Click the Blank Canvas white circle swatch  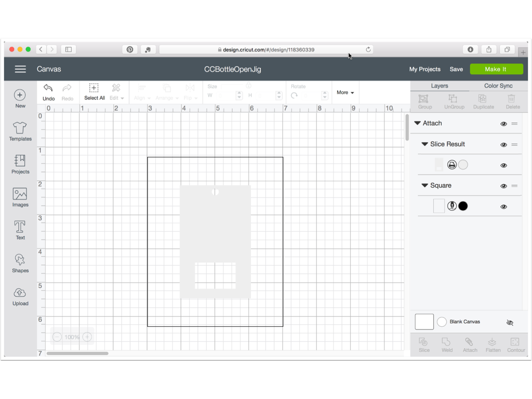tap(442, 322)
